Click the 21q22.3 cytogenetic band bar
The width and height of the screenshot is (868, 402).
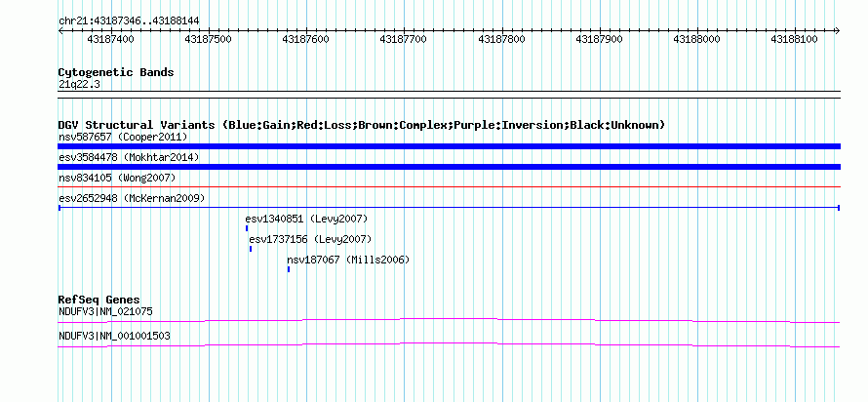click(449, 95)
